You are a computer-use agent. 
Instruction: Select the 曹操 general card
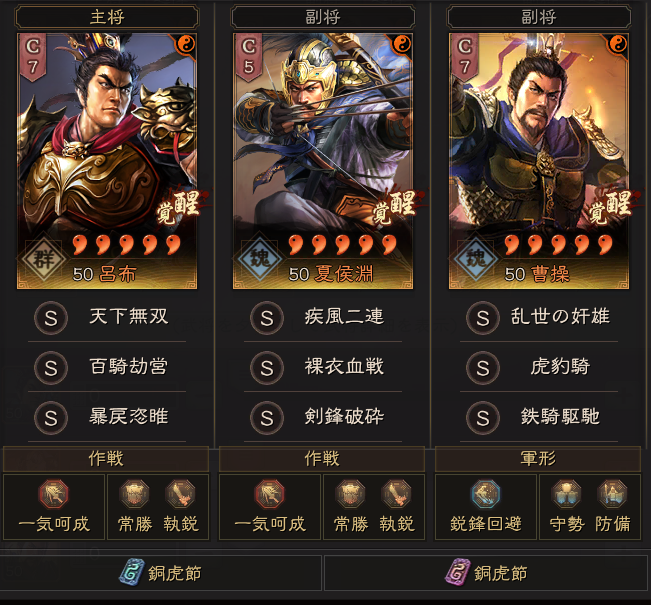coord(538,161)
